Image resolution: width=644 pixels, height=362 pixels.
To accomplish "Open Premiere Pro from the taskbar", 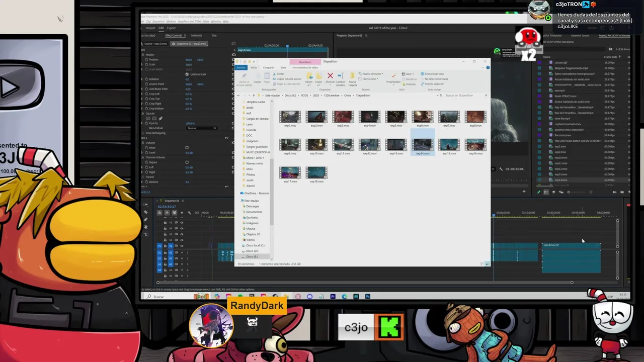I will tap(333, 297).
